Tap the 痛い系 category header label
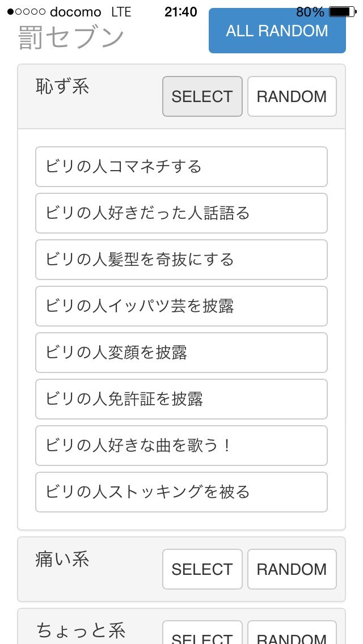The width and height of the screenshot is (363, 644). (x=62, y=560)
